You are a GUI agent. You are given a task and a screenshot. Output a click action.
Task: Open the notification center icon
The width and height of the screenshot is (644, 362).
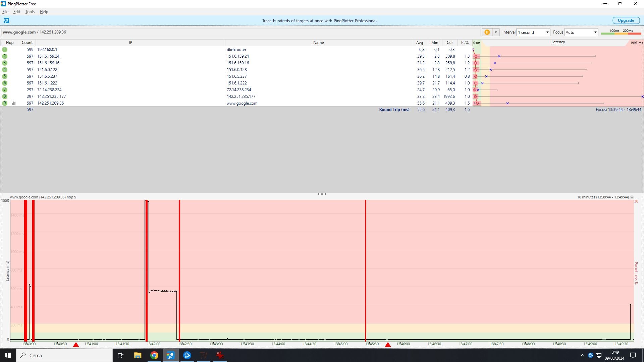(x=633, y=355)
